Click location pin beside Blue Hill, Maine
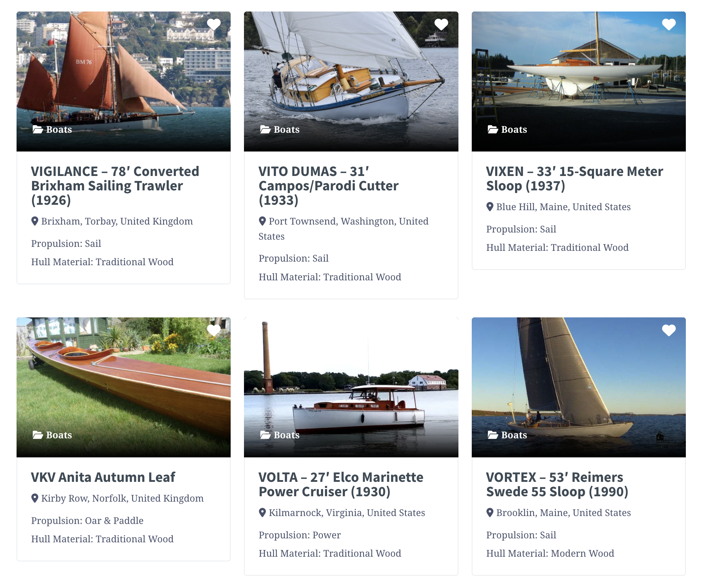This screenshot has height=588, width=706. 490,207
